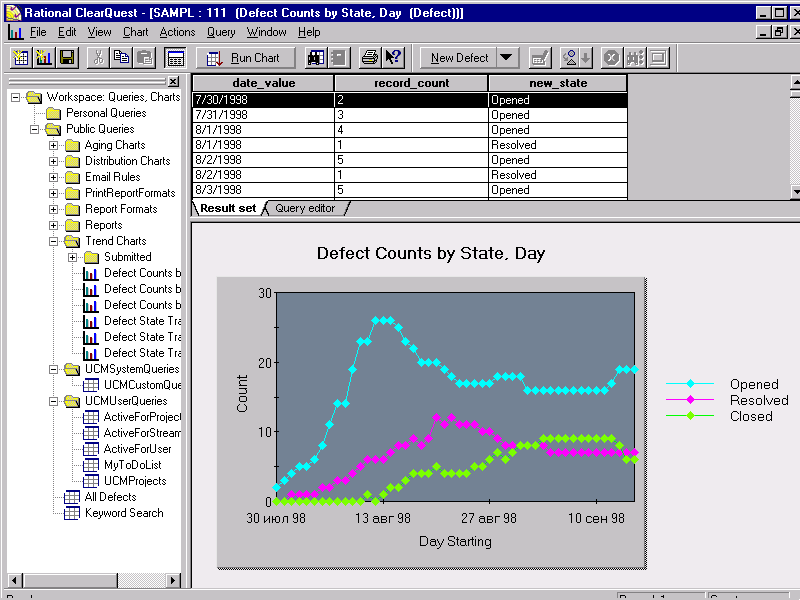Select the ActiveForStream tree item
800x600 pixels.
[x=142, y=433]
